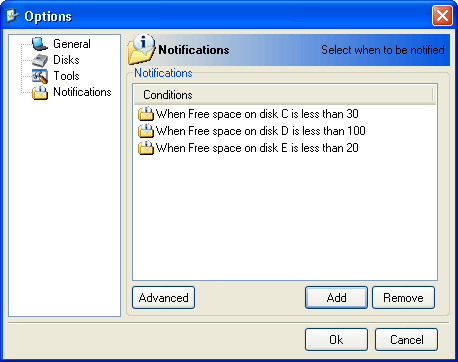
Task: Click the Options title bar icon
Action: click(x=13, y=16)
